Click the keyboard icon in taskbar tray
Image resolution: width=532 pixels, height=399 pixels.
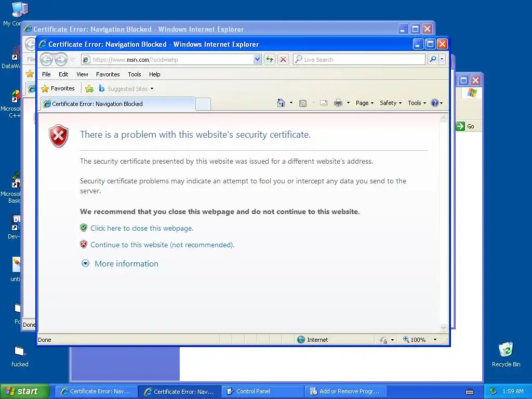point(470,392)
